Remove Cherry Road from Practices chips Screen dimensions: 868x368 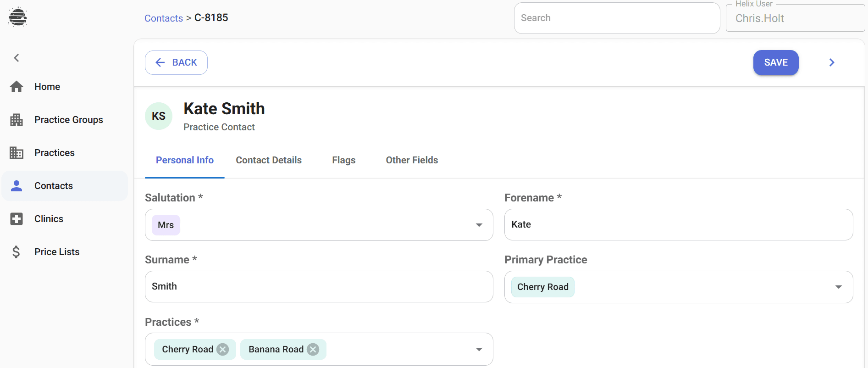tap(223, 350)
